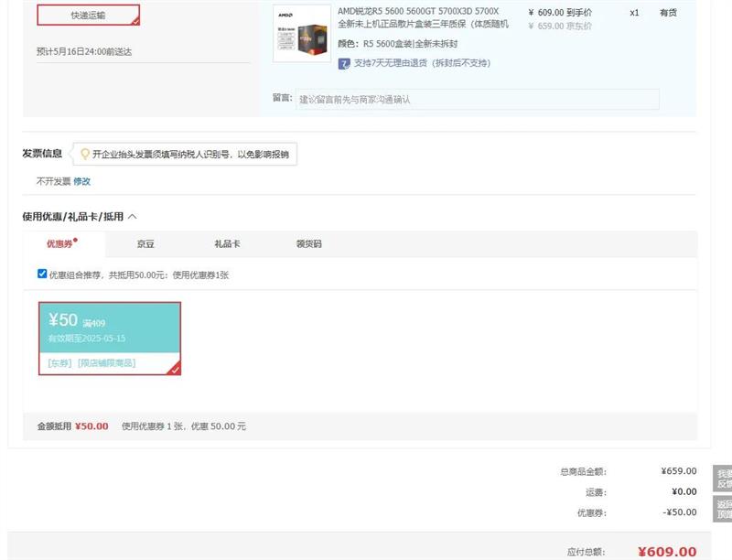Screen dimensions: 732x560
Task: Click the 我要反馈 feedback side button
Action: coord(723,479)
